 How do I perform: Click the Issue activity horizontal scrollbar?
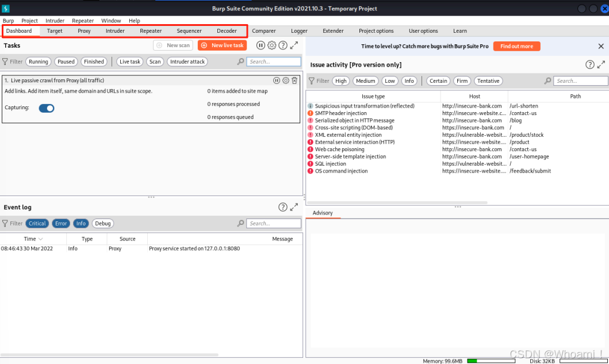point(397,202)
